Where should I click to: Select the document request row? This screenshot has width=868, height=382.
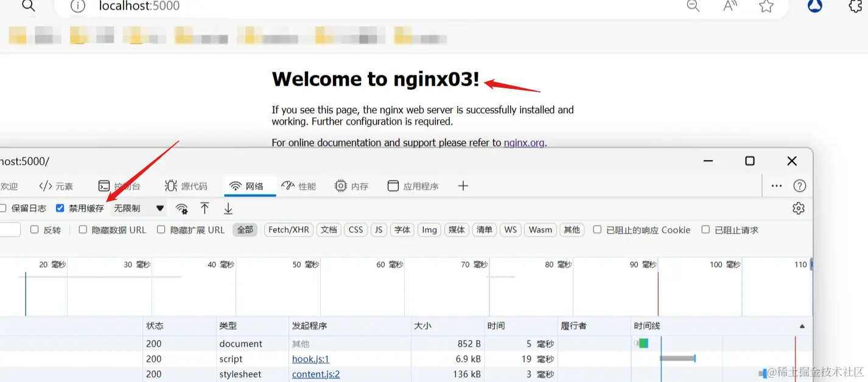coord(406,344)
